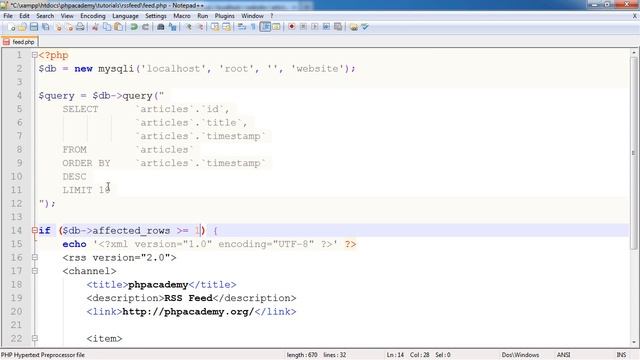Toggle INS insert mode in status bar
The height and width of the screenshot is (360, 640).
coord(621,355)
